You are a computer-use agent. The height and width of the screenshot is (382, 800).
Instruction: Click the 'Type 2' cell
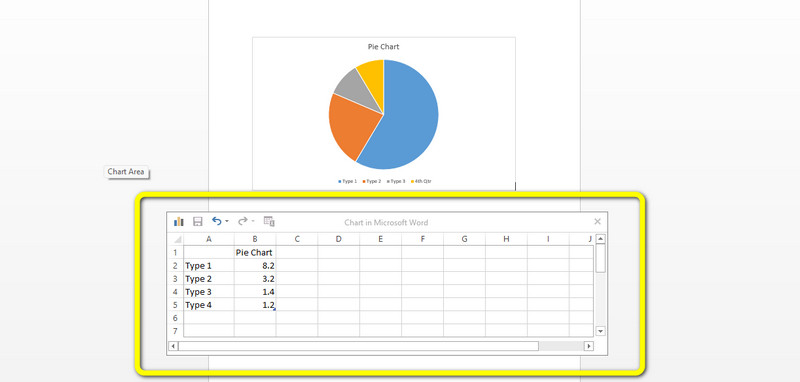click(x=209, y=279)
